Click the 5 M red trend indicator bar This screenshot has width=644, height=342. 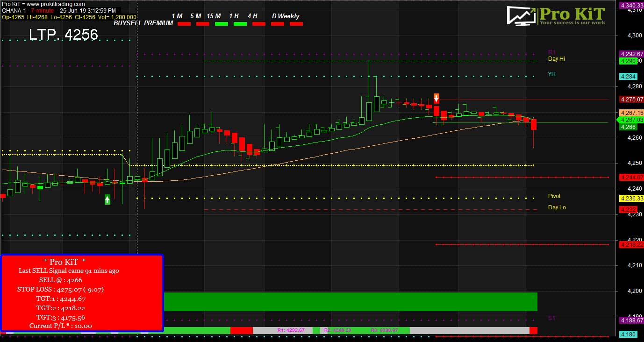coord(203,23)
